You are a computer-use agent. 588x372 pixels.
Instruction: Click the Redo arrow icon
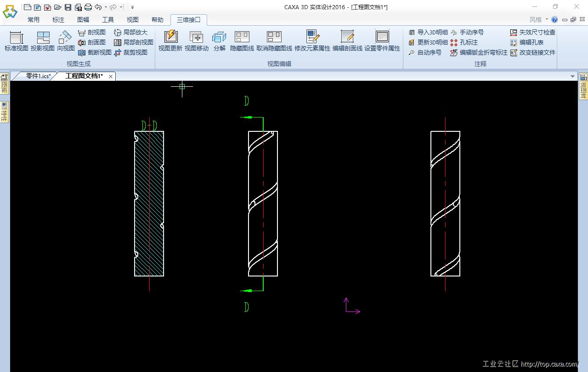coord(113,7)
